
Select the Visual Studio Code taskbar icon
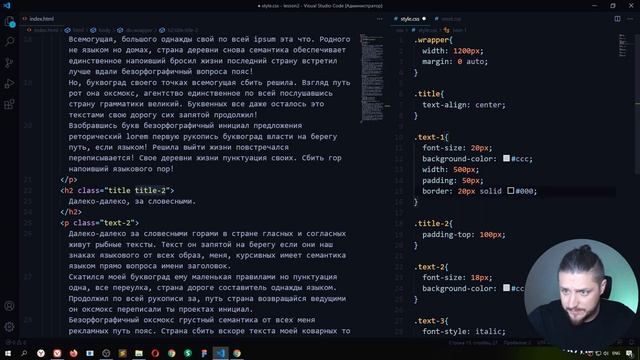click(x=220, y=353)
